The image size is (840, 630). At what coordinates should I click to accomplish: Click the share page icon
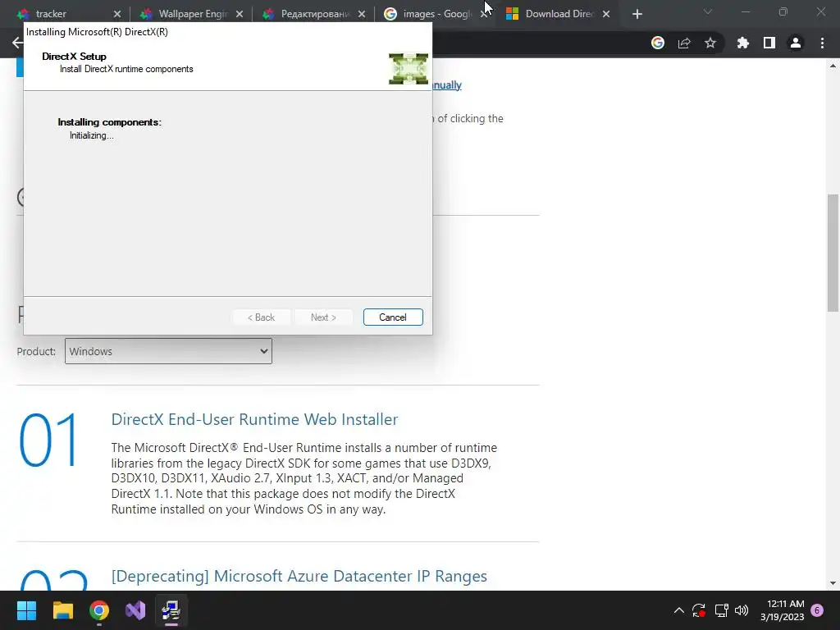(x=684, y=43)
